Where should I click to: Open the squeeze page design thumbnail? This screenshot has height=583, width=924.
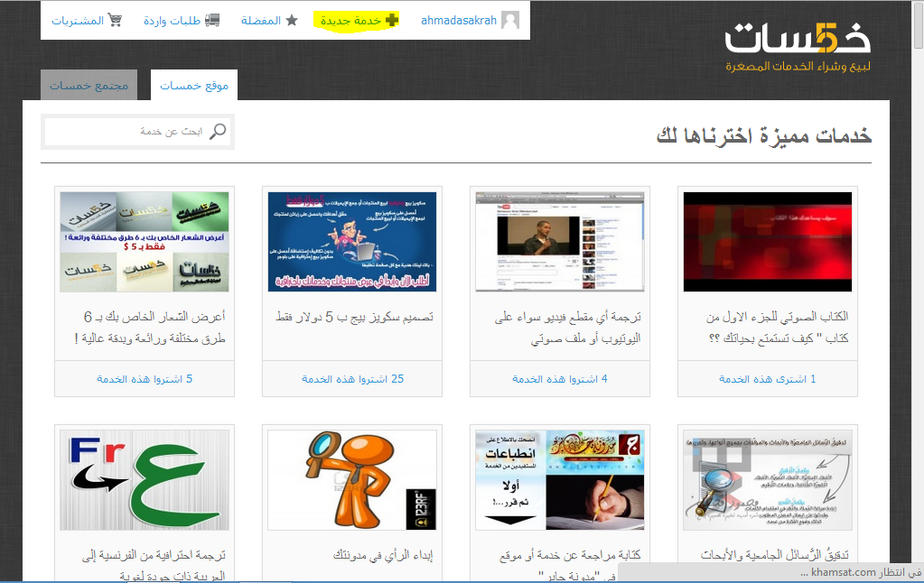tap(351, 242)
